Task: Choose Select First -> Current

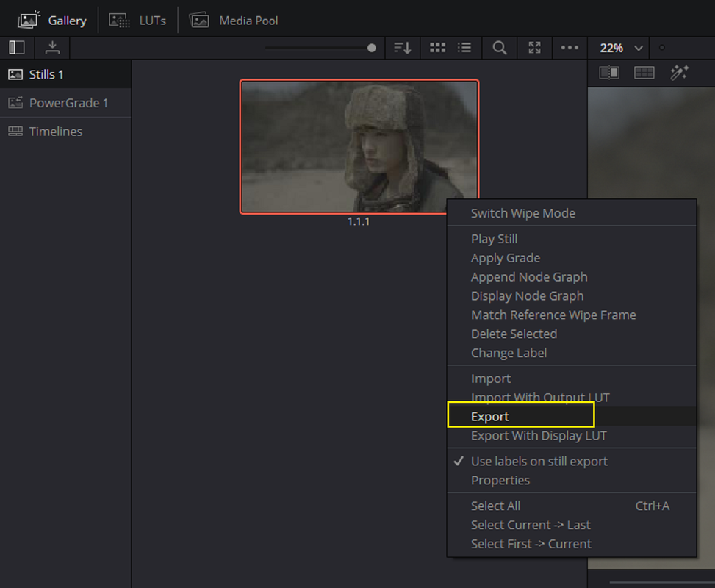Action: [x=572, y=544]
